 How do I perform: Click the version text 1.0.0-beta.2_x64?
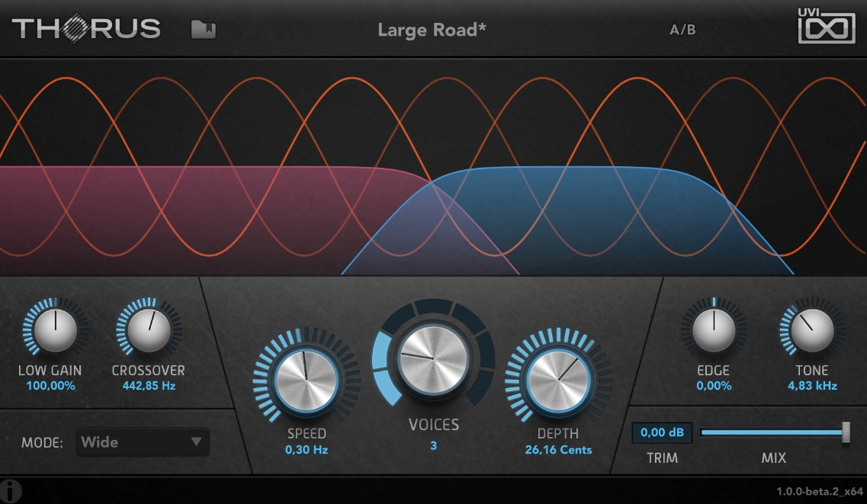point(820,491)
